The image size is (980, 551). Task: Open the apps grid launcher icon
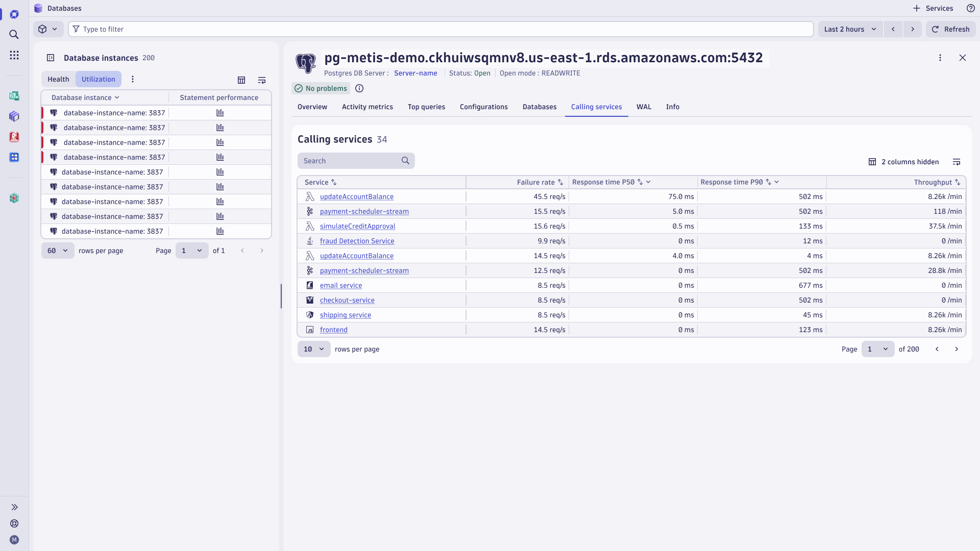click(x=14, y=55)
